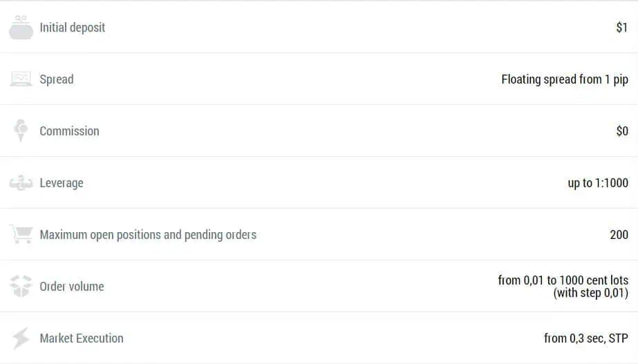Click the wallet icon beside Initial deposit
The height and width of the screenshot is (364, 638).
(21, 27)
